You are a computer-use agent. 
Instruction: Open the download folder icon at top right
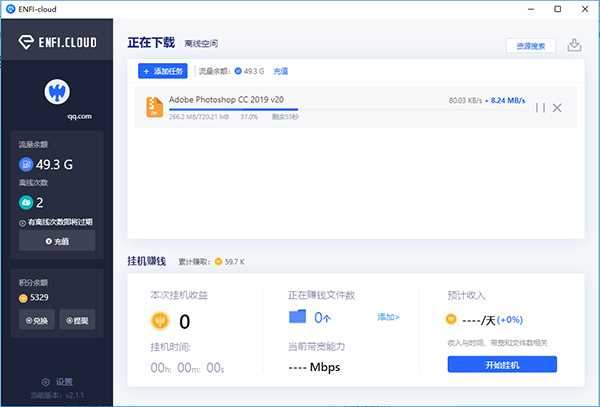click(574, 45)
